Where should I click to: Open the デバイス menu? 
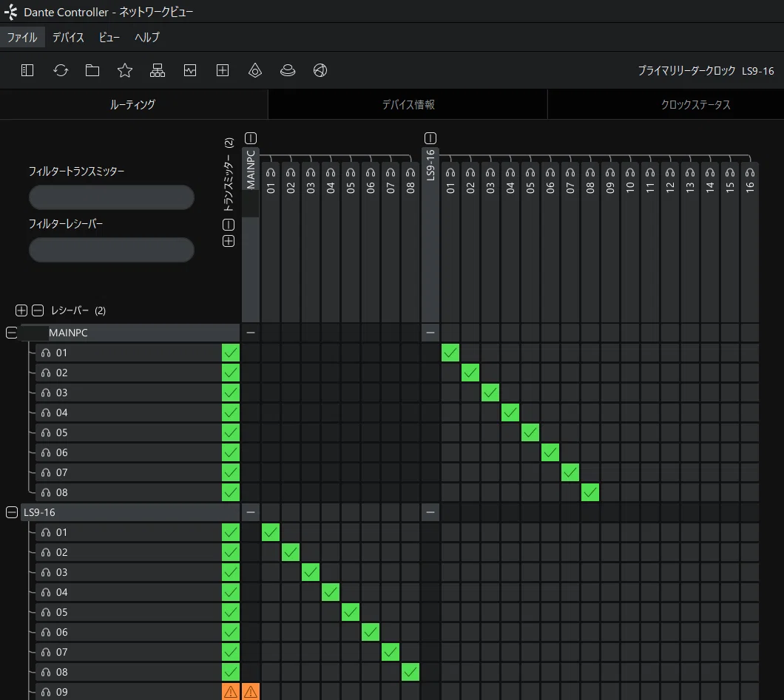tap(68, 38)
